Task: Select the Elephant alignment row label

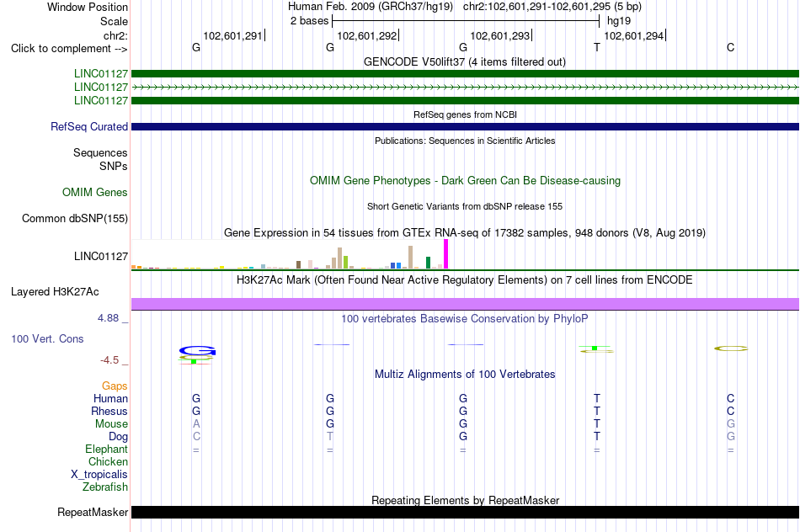Action: pyautogui.click(x=106, y=450)
